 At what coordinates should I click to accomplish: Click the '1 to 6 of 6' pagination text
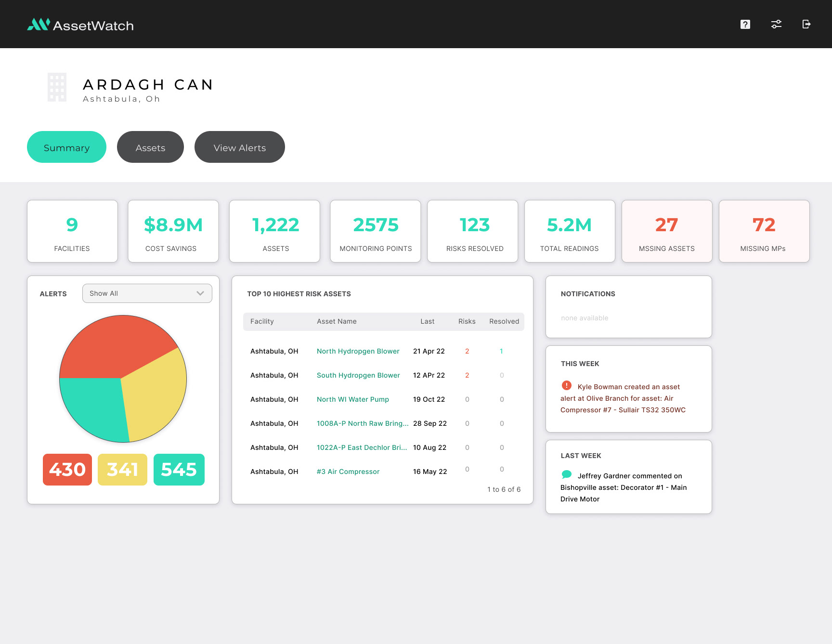coord(504,489)
